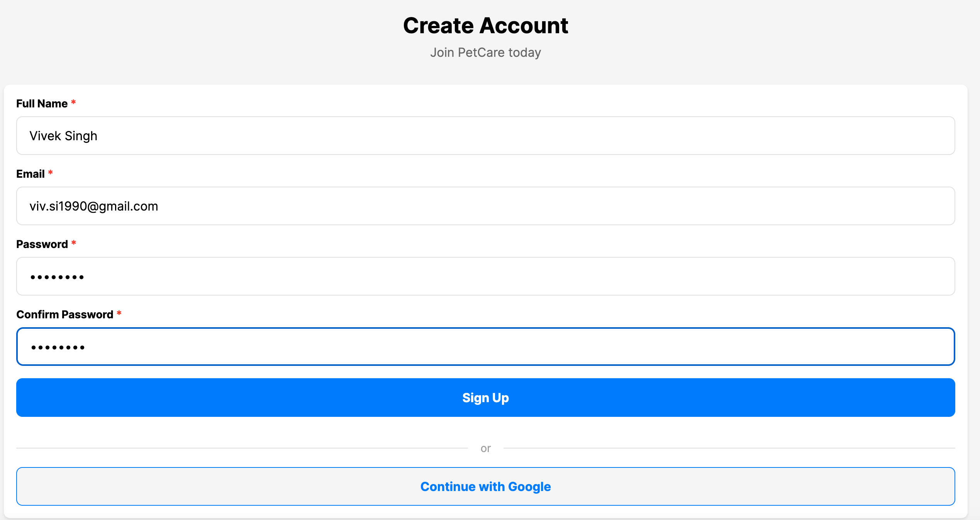This screenshot has height=520, width=980.
Task: Click the Confirm Password label
Action: pos(64,314)
